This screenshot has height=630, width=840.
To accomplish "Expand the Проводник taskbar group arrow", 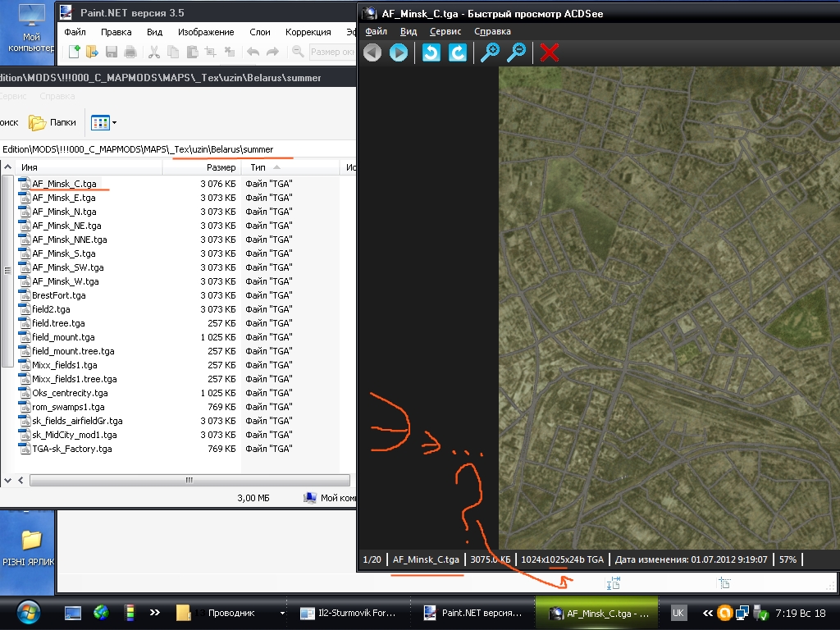I will (x=282, y=613).
